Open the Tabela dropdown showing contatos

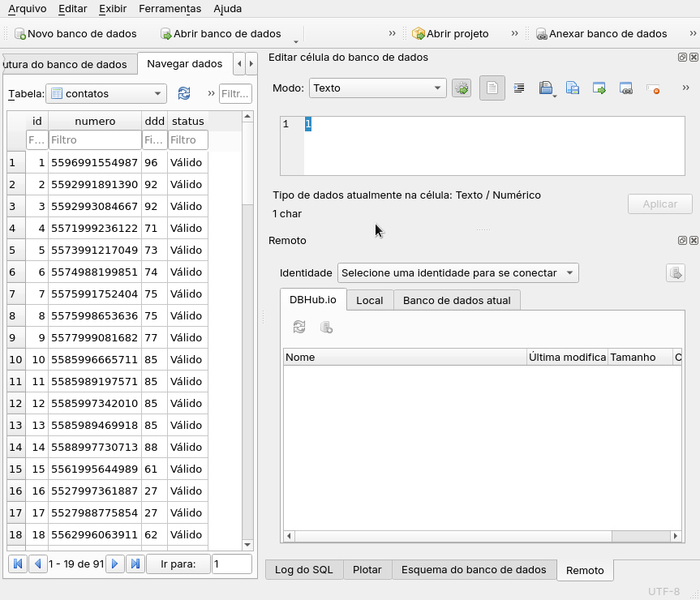pyautogui.click(x=106, y=93)
